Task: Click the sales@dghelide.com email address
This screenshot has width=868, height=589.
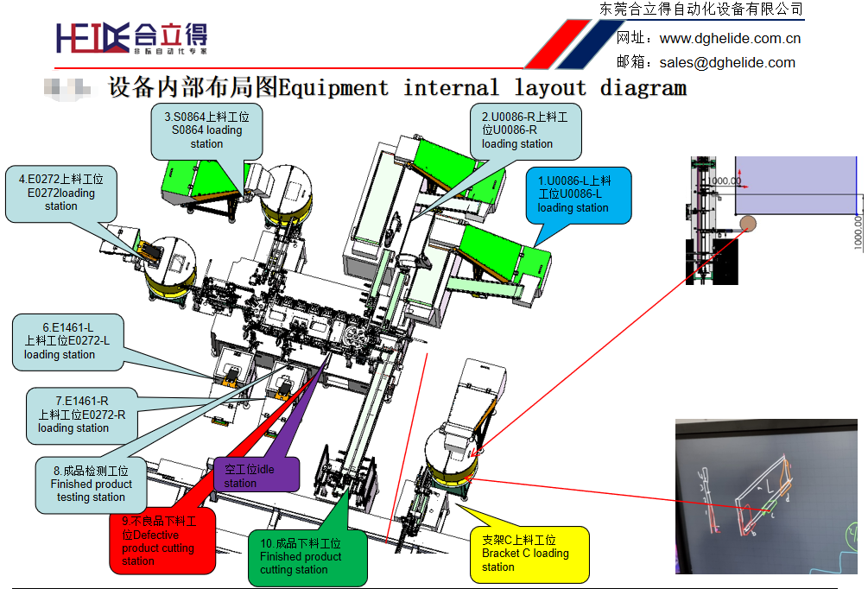Action: [x=727, y=62]
